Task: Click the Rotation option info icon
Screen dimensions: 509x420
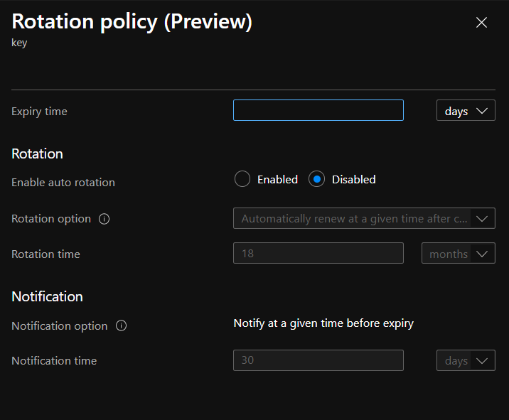Action: [105, 219]
